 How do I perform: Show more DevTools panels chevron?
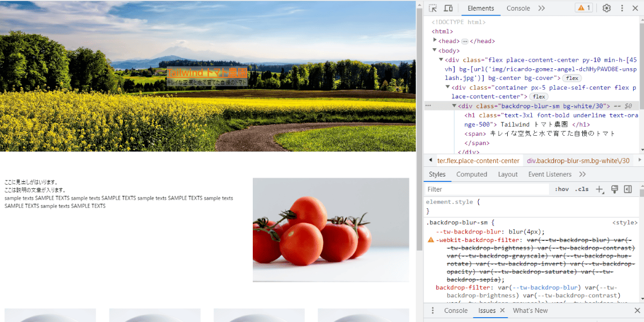coord(541,8)
